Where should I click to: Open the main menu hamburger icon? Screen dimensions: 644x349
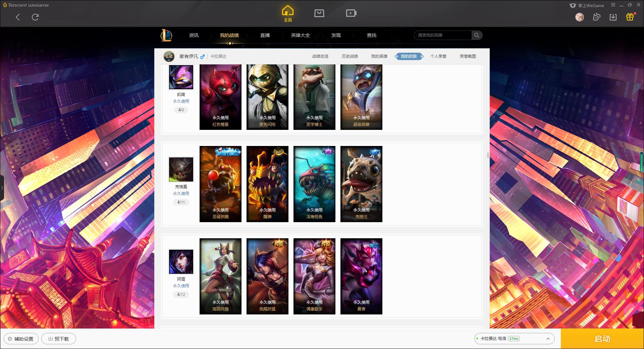pos(613,5)
